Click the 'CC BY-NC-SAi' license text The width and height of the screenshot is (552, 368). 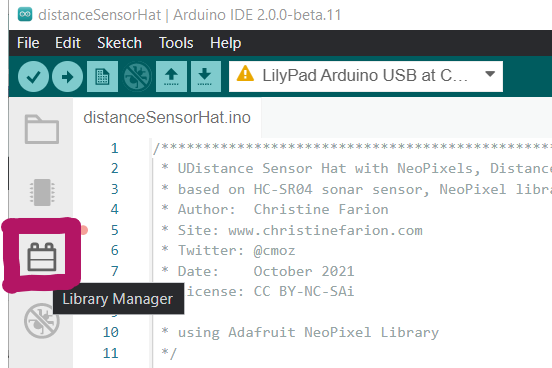(304, 292)
